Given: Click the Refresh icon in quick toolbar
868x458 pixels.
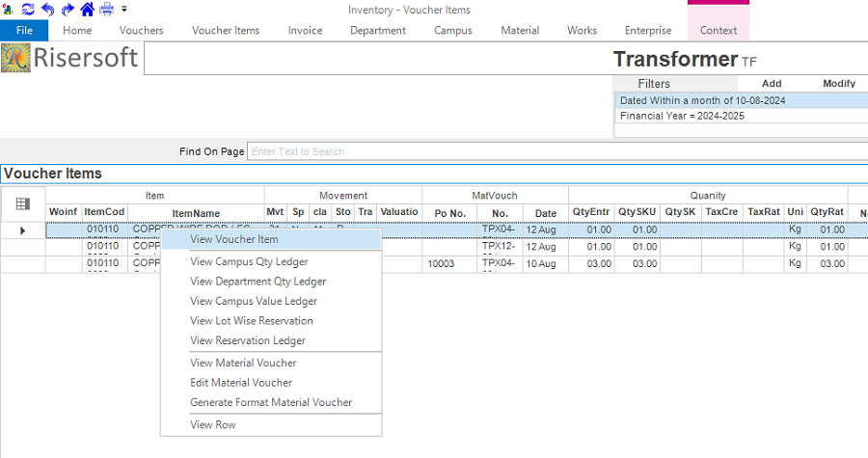Looking at the screenshot, I should pyautogui.click(x=28, y=9).
